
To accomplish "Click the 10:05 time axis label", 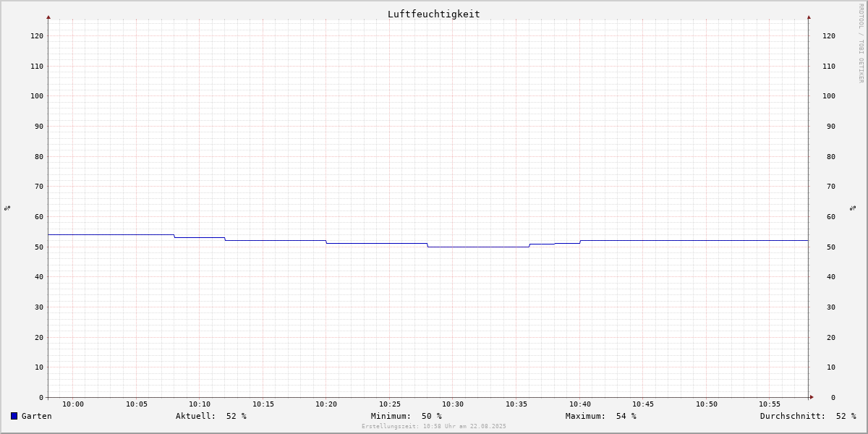I will click(137, 404).
